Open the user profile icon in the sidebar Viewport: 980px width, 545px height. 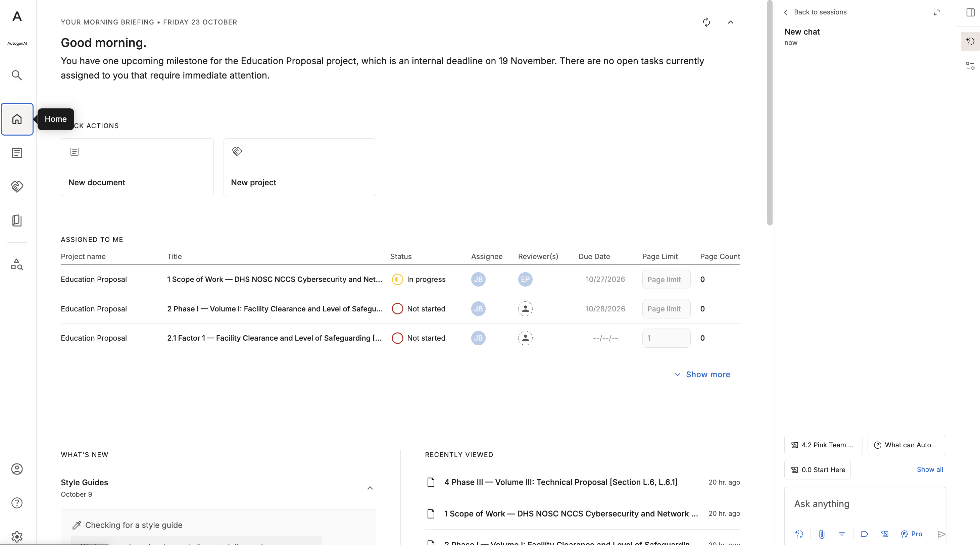tap(17, 469)
